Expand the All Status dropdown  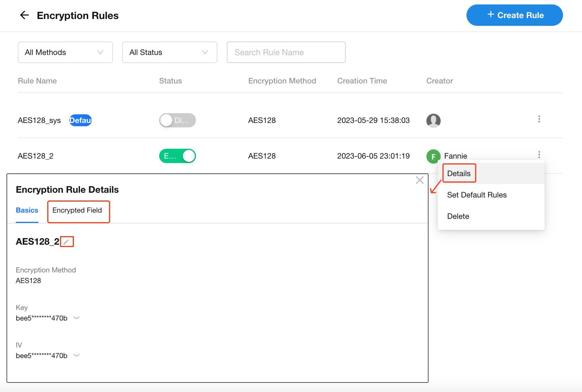click(170, 52)
